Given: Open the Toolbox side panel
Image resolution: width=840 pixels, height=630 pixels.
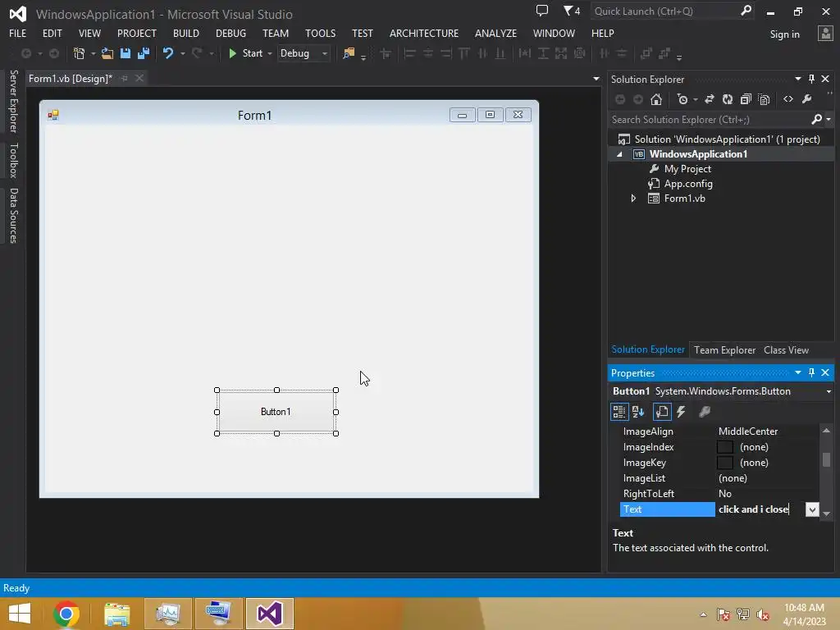Looking at the screenshot, I should point(13,160).
